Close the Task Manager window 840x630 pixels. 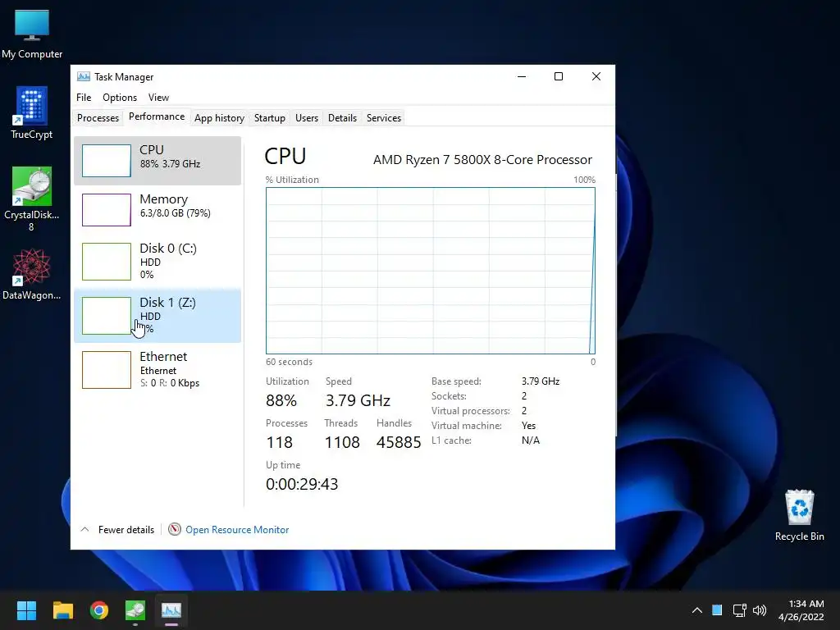596,76
